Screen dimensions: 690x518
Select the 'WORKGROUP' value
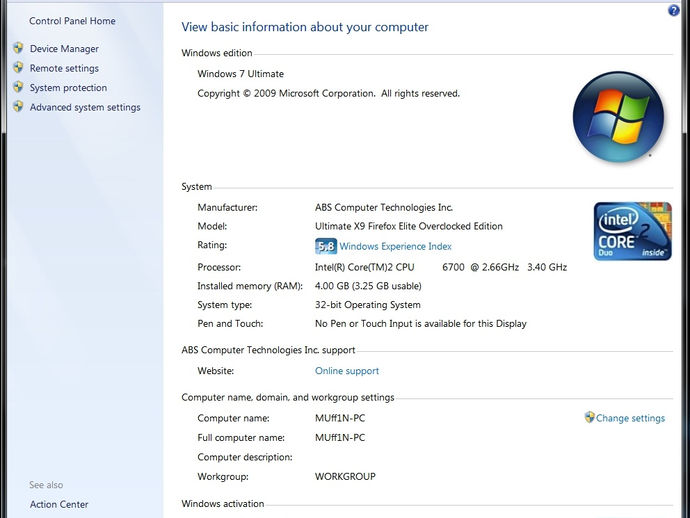(345, 477)
